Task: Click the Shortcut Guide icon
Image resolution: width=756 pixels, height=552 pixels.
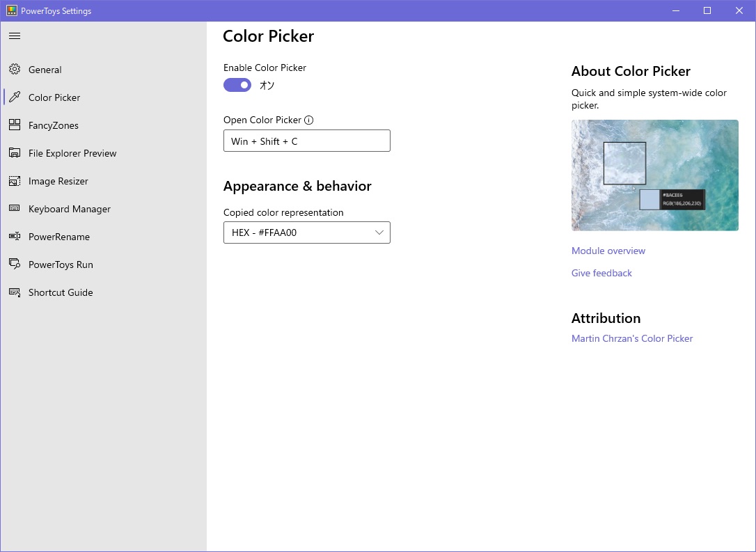Action: tap(15, 292)
